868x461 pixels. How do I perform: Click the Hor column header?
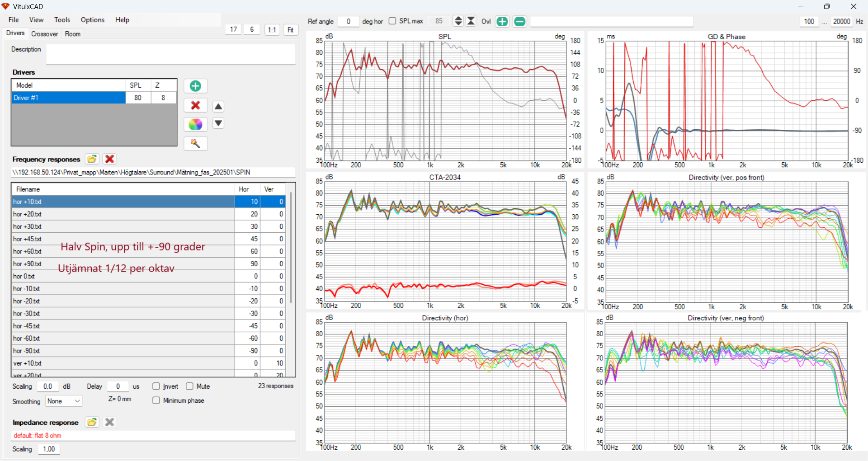click(x=247, y=189)
